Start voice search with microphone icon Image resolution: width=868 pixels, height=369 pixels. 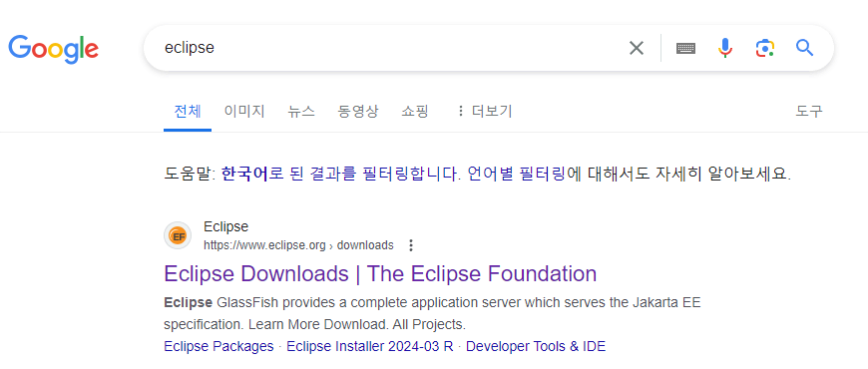pos(725,48)
